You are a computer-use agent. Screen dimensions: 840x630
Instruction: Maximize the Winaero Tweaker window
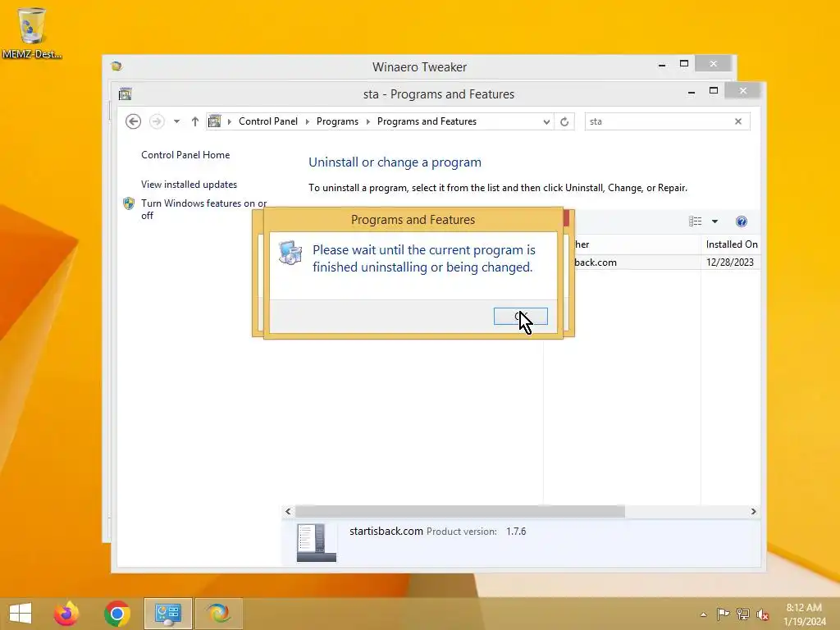684,64
